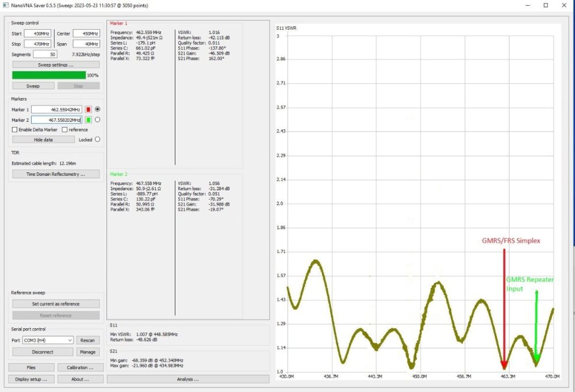575x392 pixels.
Task: Click the Hide data button
Action: point(43,139)
